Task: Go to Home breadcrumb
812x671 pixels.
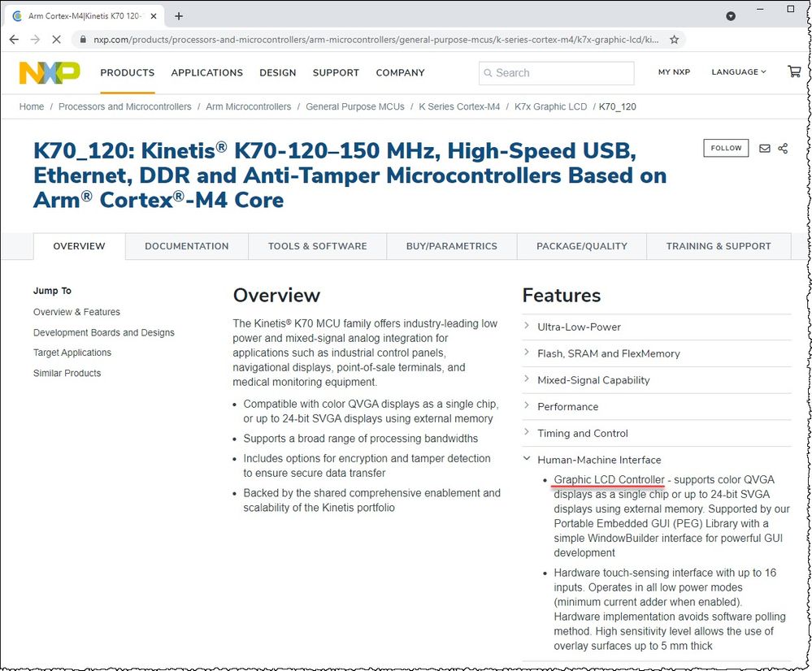Action: click(32, 106)
